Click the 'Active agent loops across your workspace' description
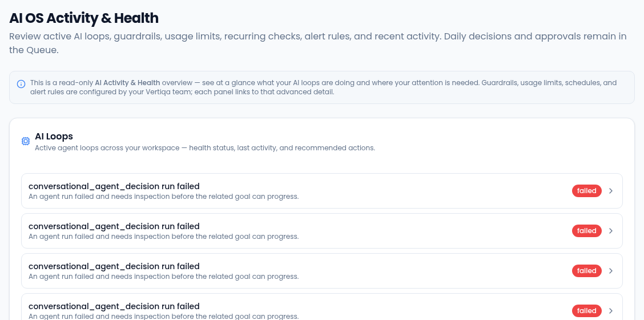644x320 pixels. (205, 147)
